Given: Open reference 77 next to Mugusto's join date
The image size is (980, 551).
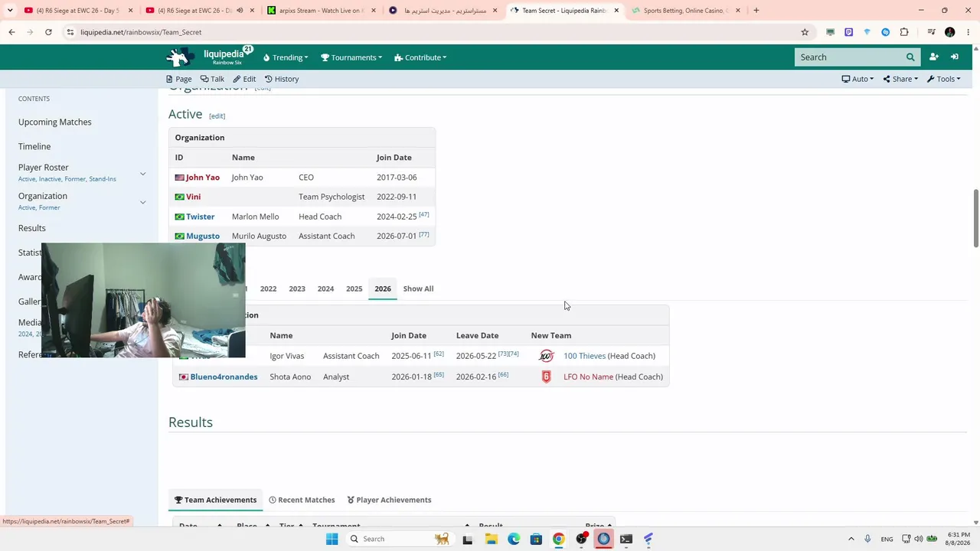Looking at the screenshot, I should 424,234.
